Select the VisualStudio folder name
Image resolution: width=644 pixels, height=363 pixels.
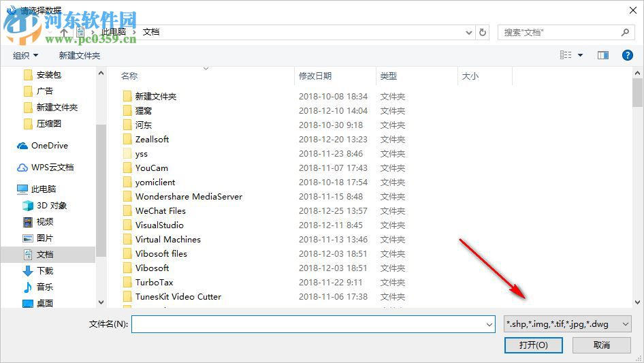pyautogui.click(x=159, y=225)
